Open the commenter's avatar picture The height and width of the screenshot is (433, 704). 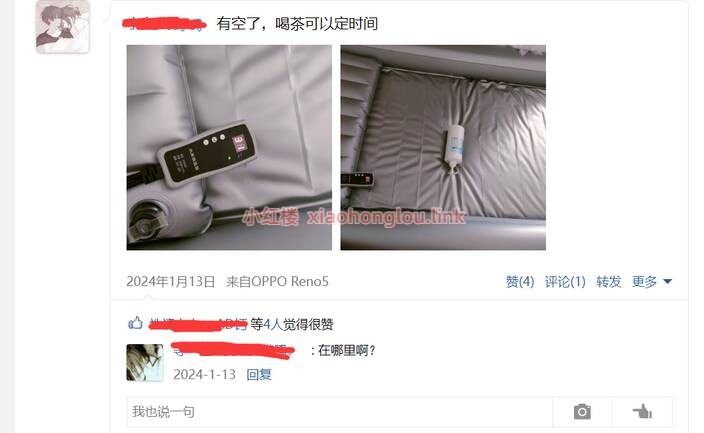tap(145, 362)
